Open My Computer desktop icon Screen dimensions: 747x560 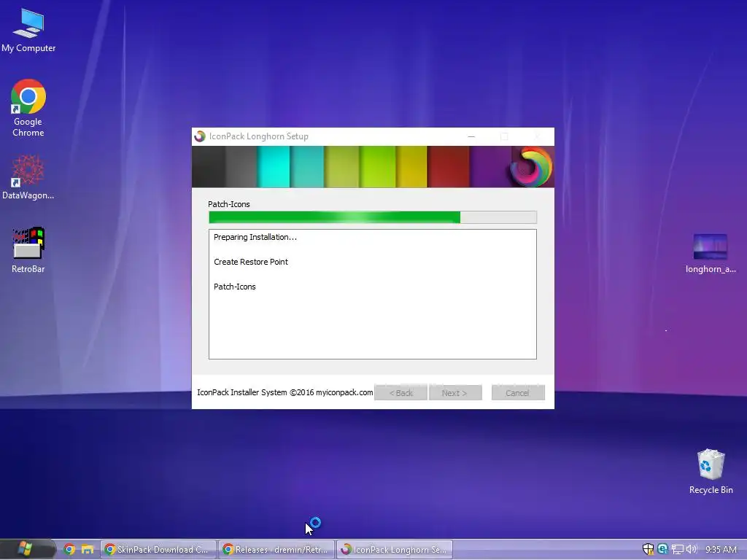tap(28, 30)
